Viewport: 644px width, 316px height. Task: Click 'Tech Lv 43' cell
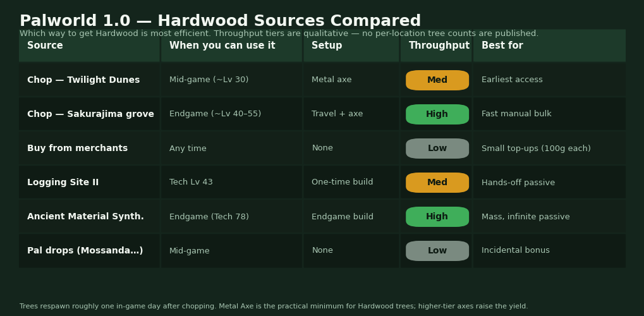click(x=232, y=183)
